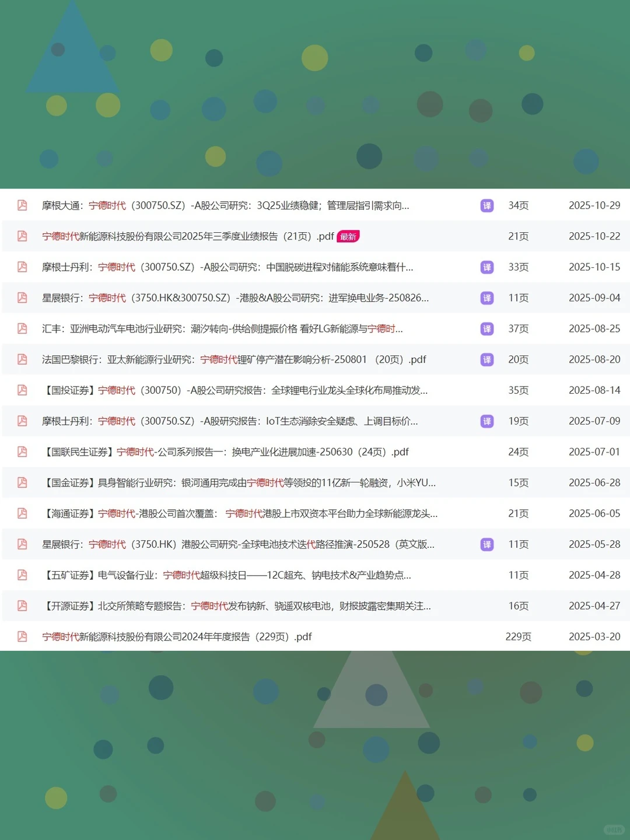Toggle the 译 badge on the 摩根士丹利 储能 report
Viewport: 630px width, 840px height.
487,267
